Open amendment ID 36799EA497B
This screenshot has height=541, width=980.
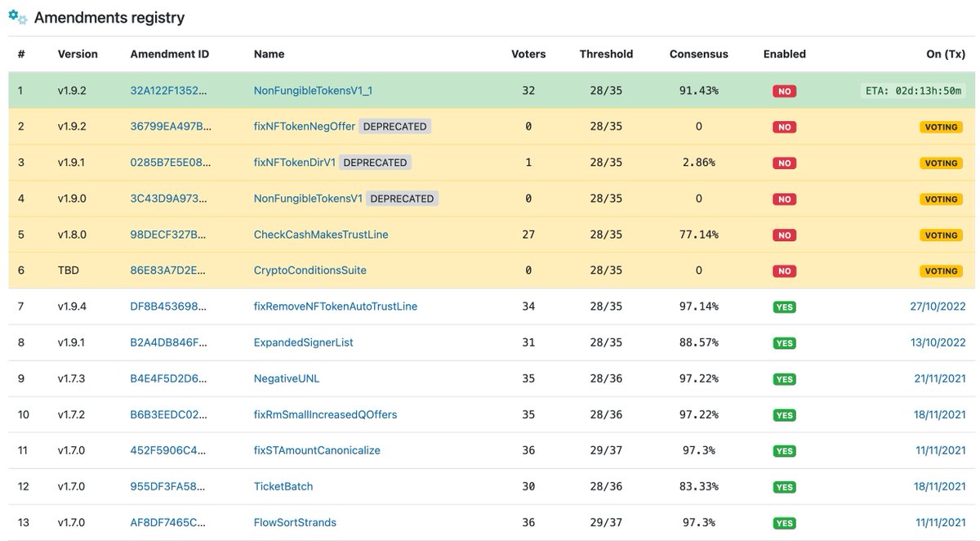coord(171,127)
